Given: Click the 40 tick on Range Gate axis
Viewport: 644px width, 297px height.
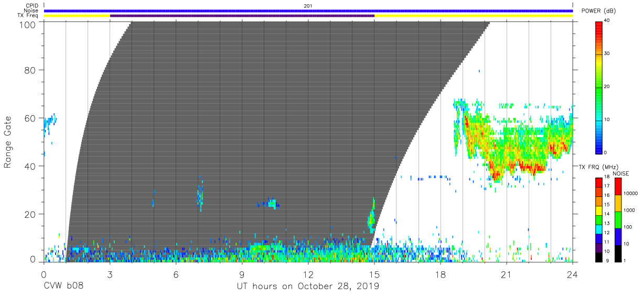Looking at the screenshot, I should pyautogui.click(x=31, y=166).
